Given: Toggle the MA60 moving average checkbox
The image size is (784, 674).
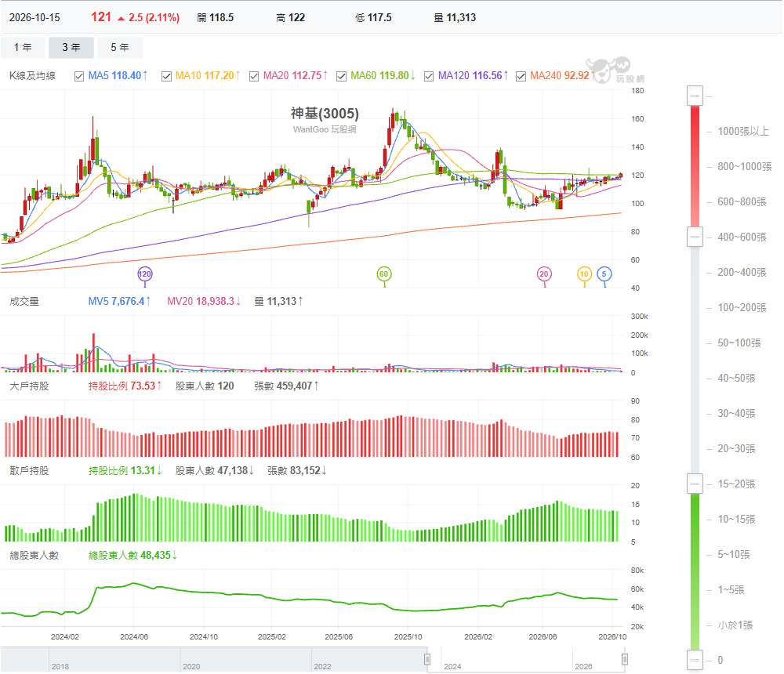Looking at the screenshot, I should [342, 76].
